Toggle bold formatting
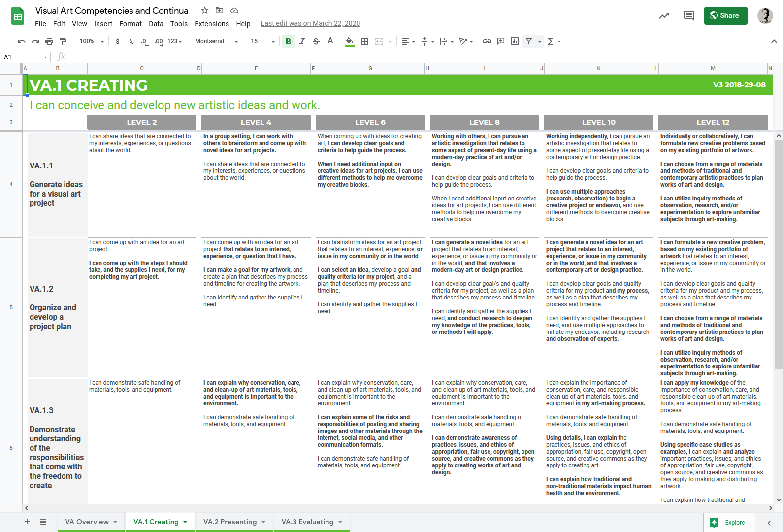 point(288,41)
